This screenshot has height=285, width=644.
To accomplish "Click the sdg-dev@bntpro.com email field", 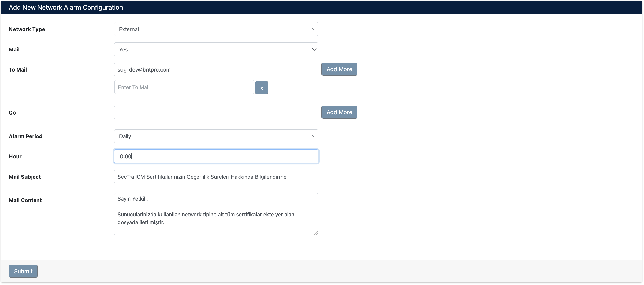I will coord(216,69).
